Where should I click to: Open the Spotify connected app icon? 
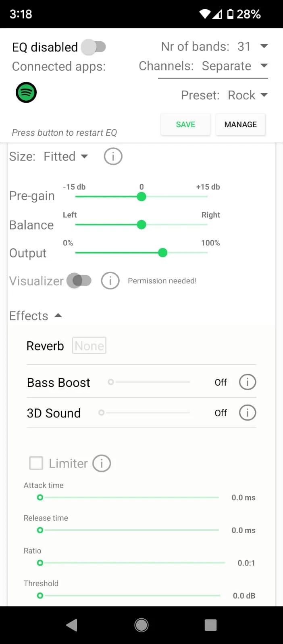(26, 92)
